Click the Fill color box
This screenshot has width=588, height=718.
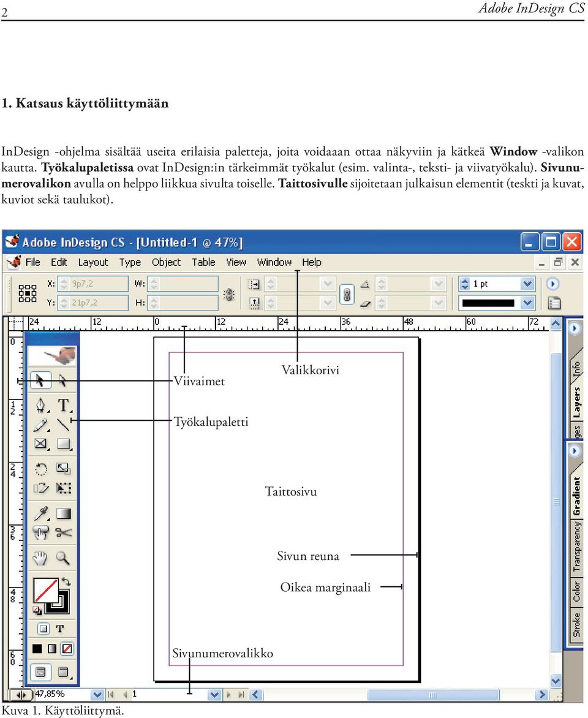(x=46, y=591)
